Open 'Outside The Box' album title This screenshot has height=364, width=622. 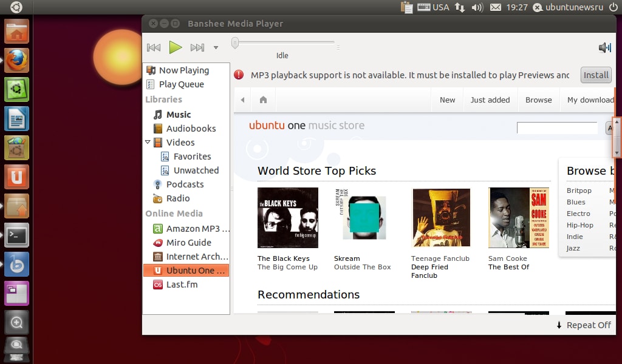point(362,268)
